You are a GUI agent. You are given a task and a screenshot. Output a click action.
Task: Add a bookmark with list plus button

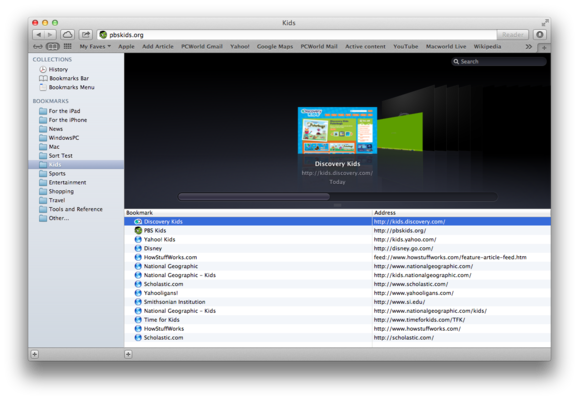(128, 354)
